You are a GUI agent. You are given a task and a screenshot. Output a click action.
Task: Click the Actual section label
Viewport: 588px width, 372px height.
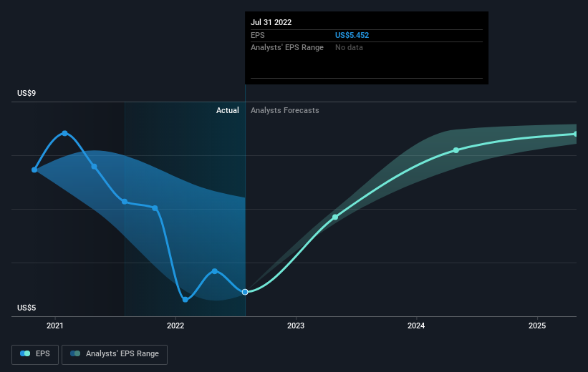point(228,110)
